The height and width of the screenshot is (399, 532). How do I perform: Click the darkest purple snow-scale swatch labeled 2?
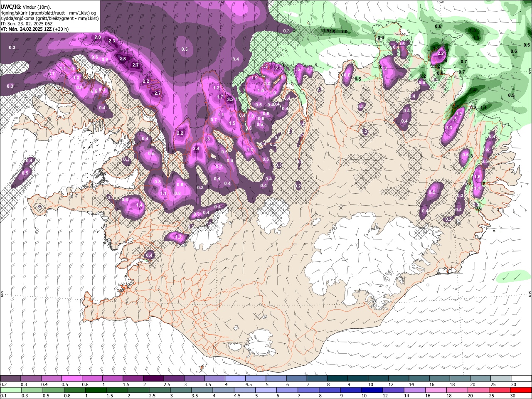coord(153,378)
